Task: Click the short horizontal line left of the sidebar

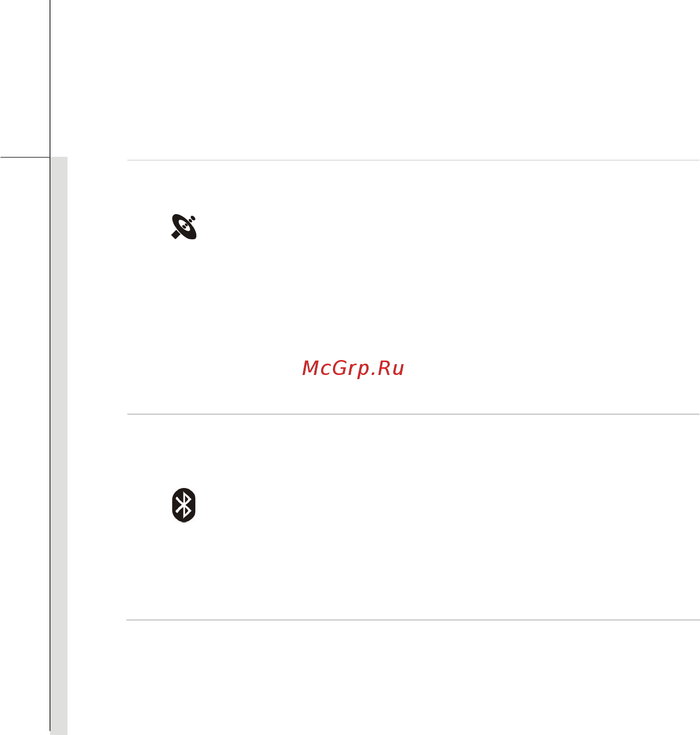Action: click(25, 156)
